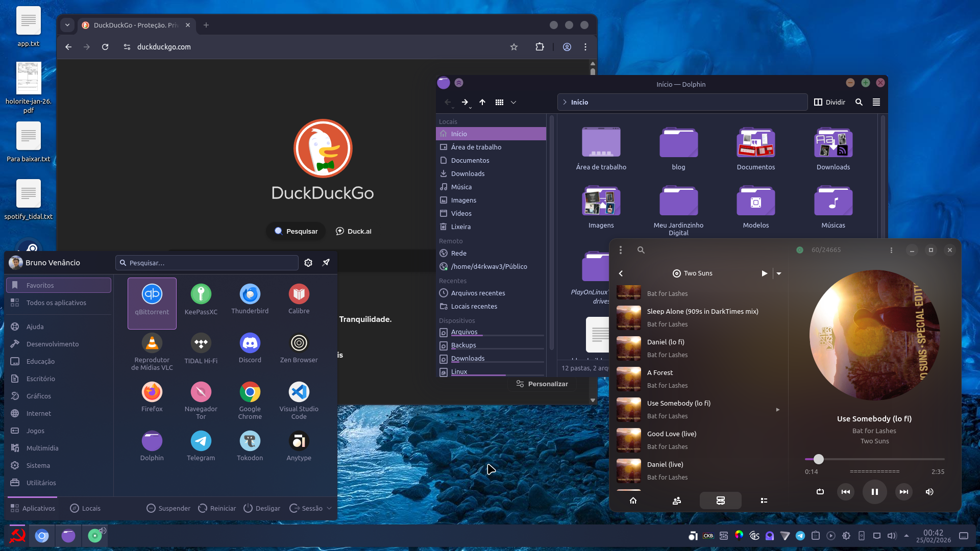
Task: Expand the hidden tray icons arrow
Action: (906, 536)
